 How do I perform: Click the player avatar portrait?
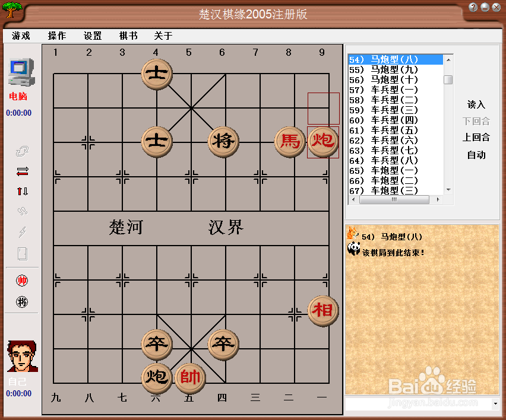click(22, 356)
